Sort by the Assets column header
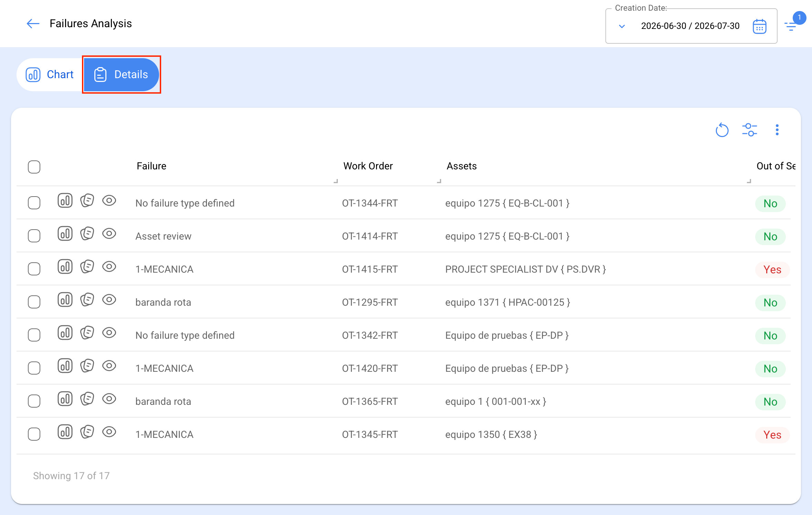 (x=461, y=166)
